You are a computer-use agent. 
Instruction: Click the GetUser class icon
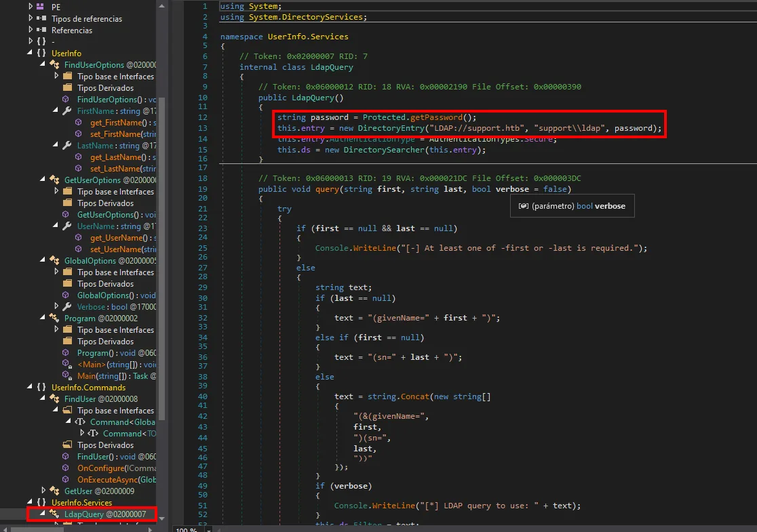(54, 491)
